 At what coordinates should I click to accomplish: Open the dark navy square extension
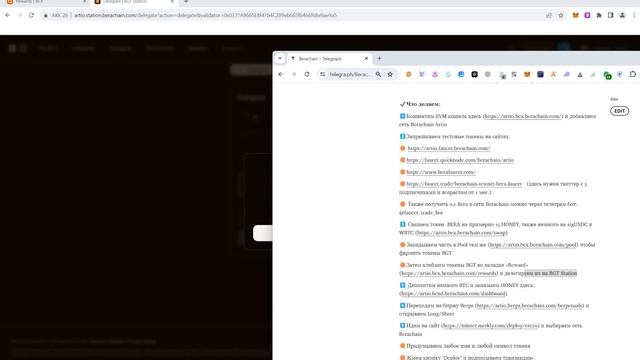click(x=540, y=74)
